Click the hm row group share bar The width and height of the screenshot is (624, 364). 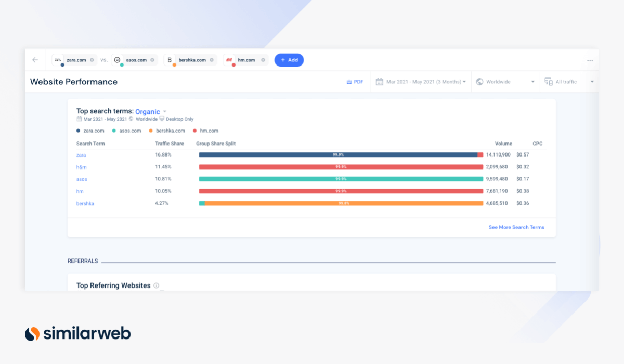coord(341,191)
